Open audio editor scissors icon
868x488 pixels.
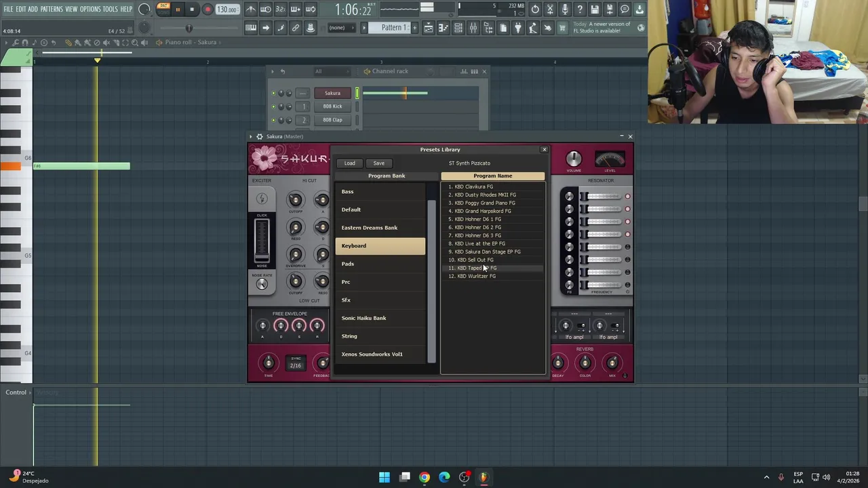coord(550,9)
